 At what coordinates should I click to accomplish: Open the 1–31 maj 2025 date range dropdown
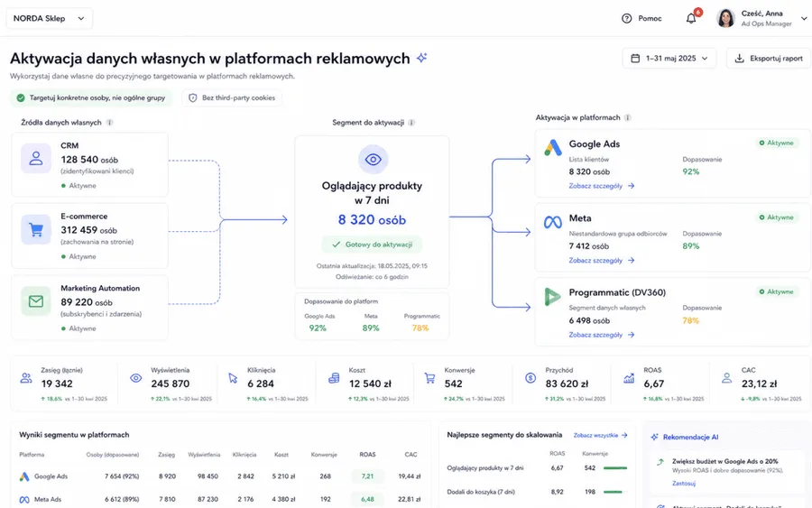click(x=669, y=59)
